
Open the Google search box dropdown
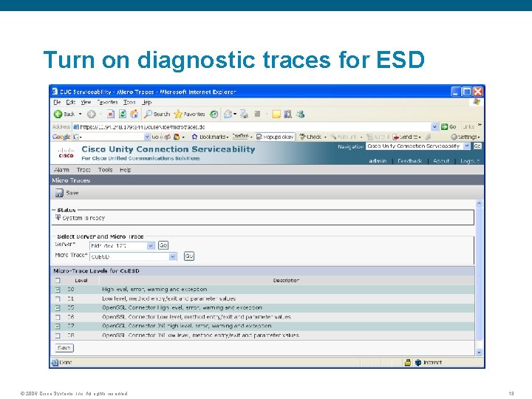[147, 137]
